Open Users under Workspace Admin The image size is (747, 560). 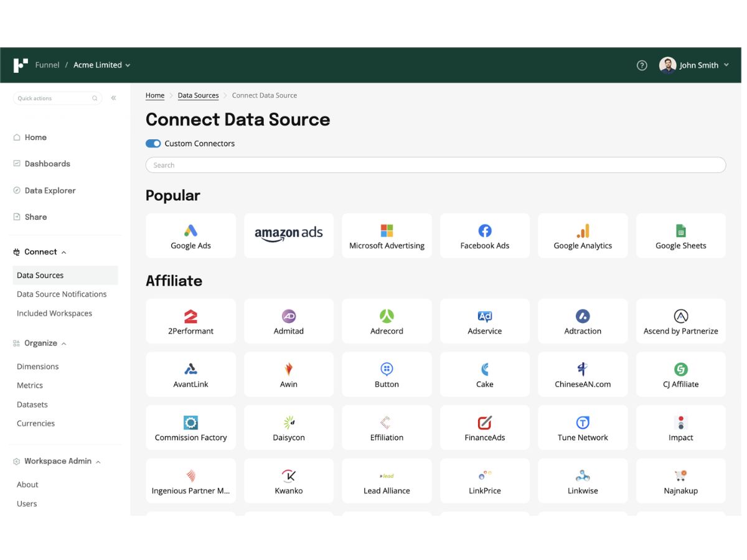coord(27,504)
